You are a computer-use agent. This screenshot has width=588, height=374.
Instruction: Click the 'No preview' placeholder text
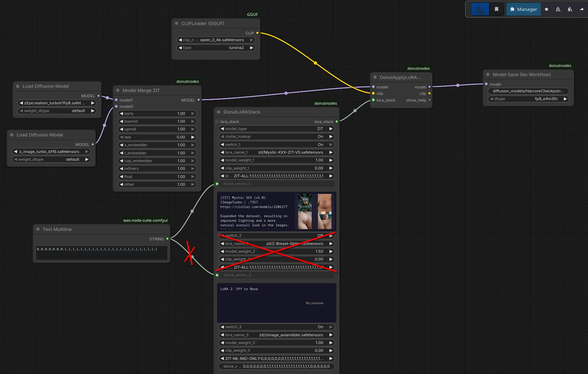[x=314, y=303]
